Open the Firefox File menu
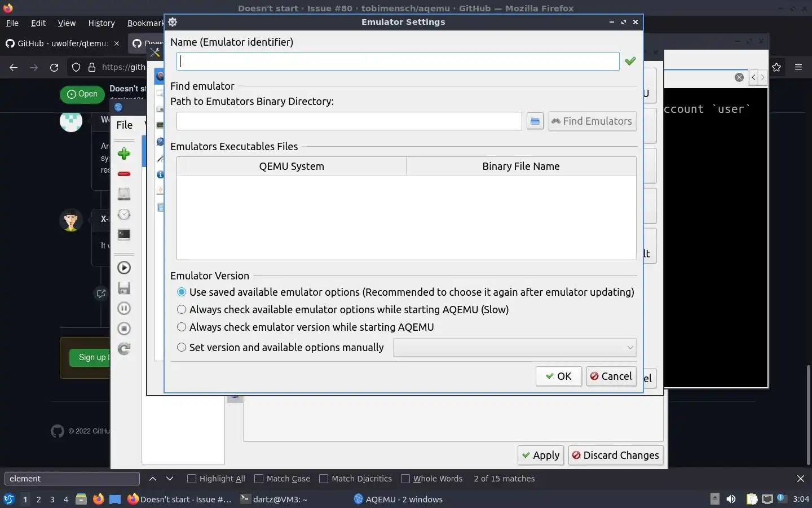812x508 pixels. click(x=12, y=23)
